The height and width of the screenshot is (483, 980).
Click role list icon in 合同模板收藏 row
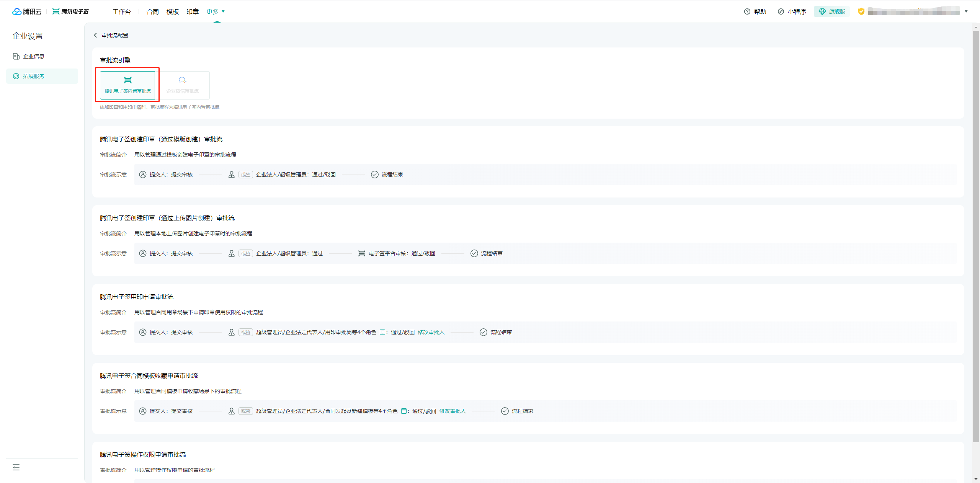click(x=403, y=411)
